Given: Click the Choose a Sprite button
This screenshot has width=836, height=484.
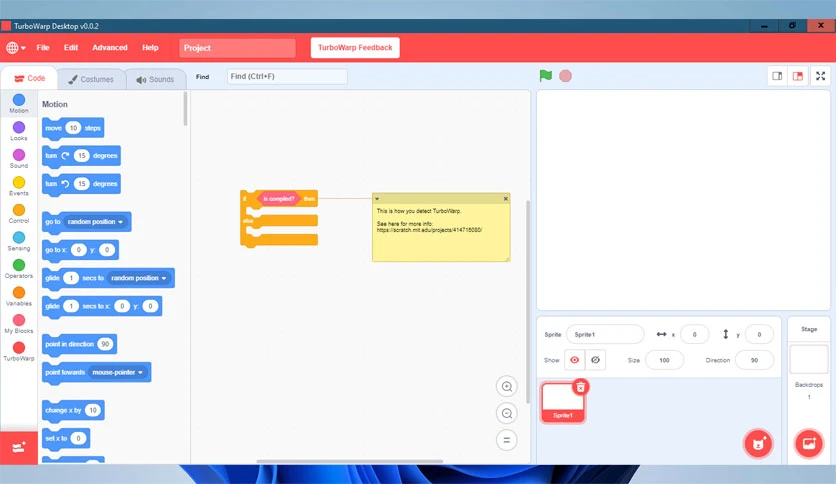Looking at the screenshot, I should pyautogui.click(x=758, y=443).
